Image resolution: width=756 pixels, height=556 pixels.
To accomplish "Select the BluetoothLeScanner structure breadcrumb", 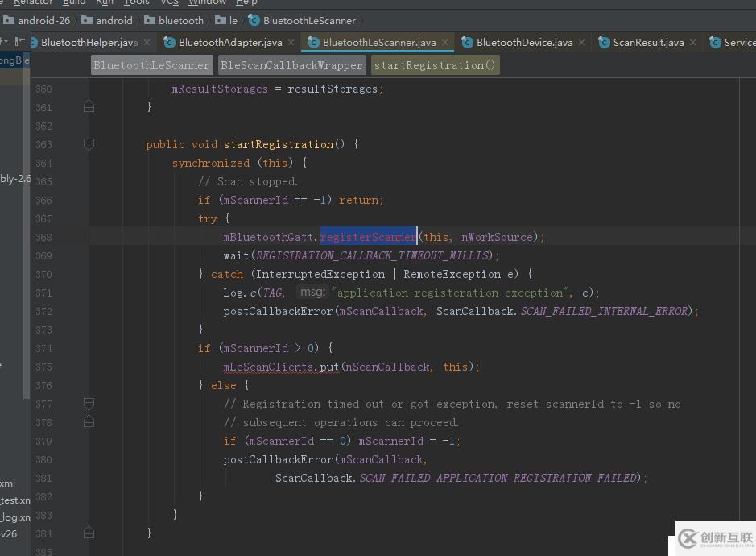I will [x=151, y=65].
